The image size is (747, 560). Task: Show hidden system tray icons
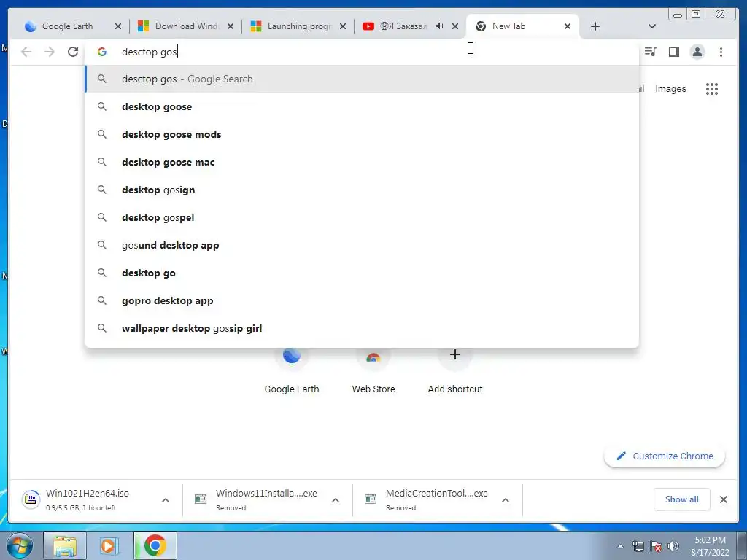tap(620, 546)
